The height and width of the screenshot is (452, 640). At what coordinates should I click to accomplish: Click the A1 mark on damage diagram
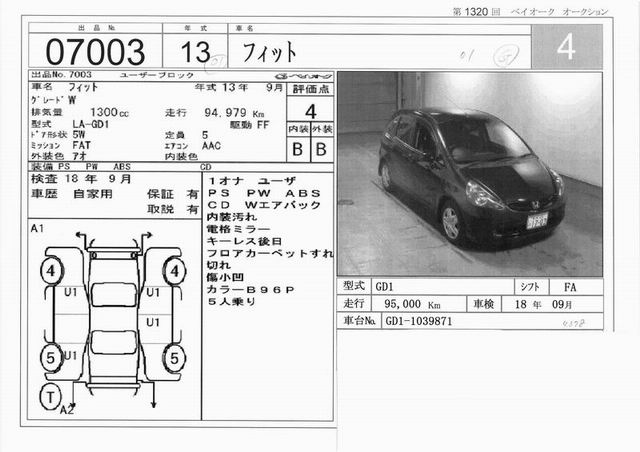click(37, 229)
